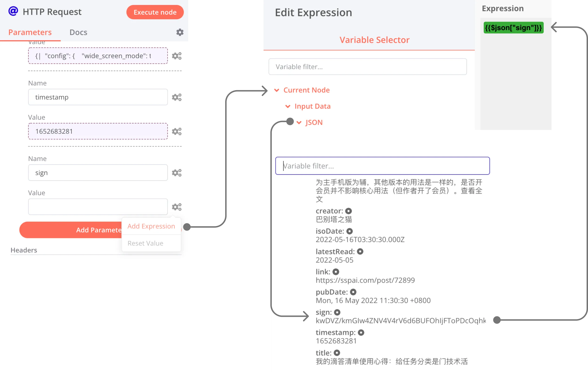The image size is (588, 372).
Task: Choose Add Expression from the popup menu
Action: coord(151,226)
